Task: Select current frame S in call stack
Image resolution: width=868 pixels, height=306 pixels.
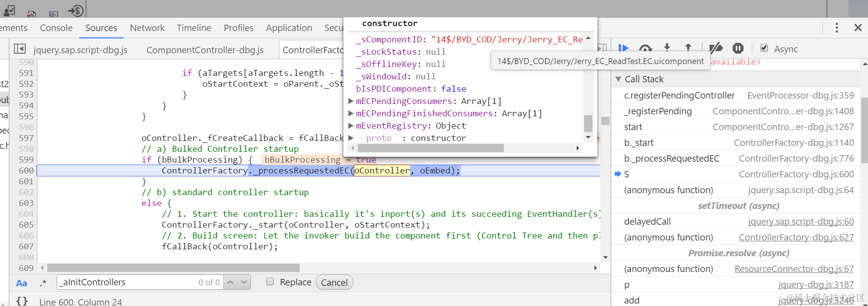Action: [737, 174]
